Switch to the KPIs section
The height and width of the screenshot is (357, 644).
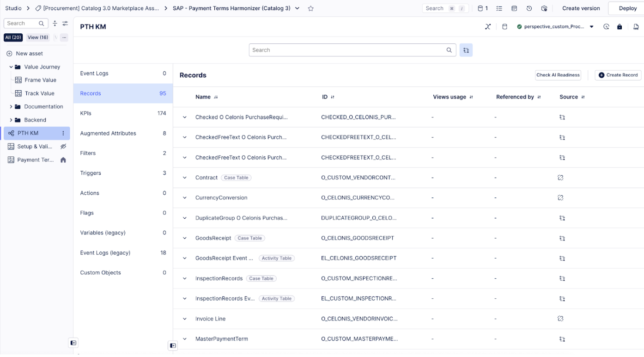point(85,113)
